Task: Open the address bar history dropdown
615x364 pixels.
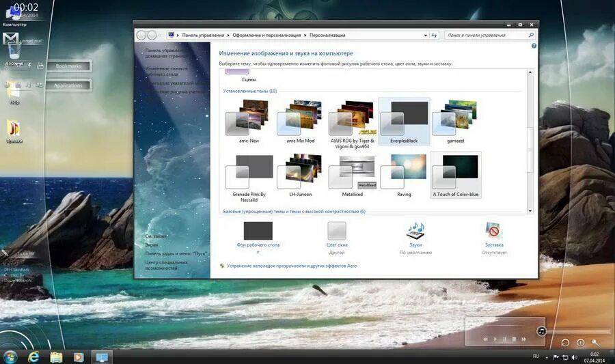Action: (x=426, y=36)
